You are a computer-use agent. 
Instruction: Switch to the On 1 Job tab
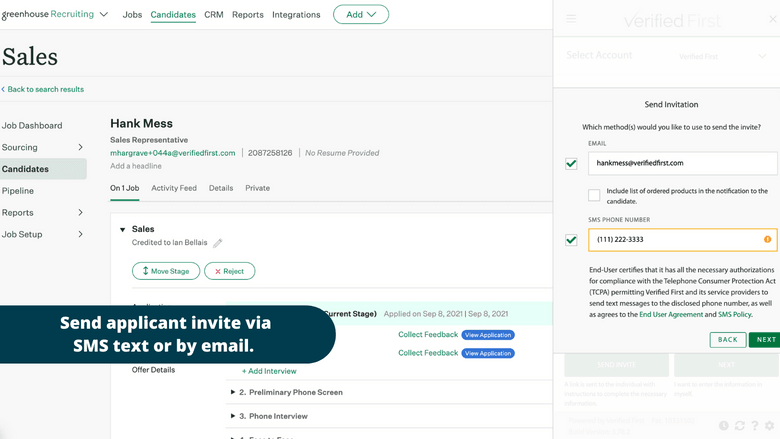pos(124,188)
